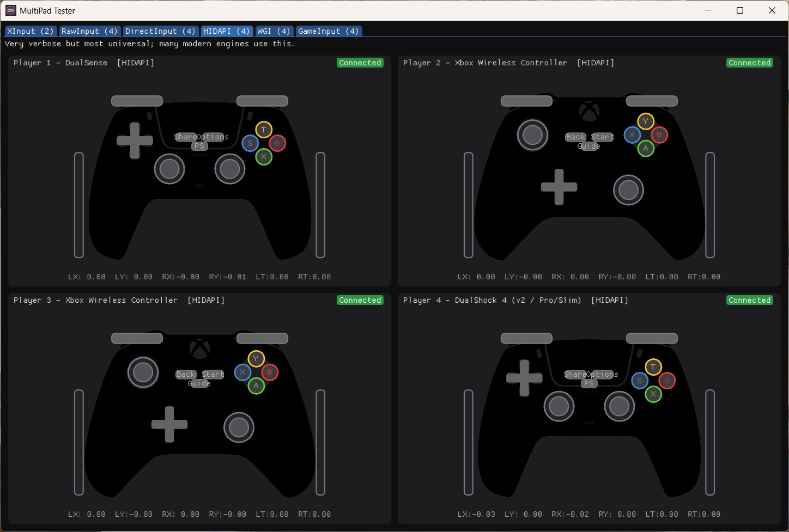Click the Back button on Player 3's controller

(186, 374)
